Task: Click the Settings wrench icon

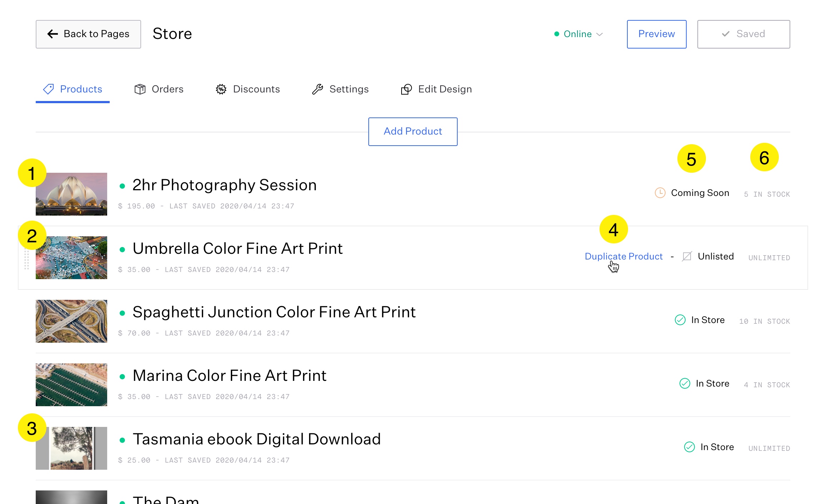Action: pos(317,89)
